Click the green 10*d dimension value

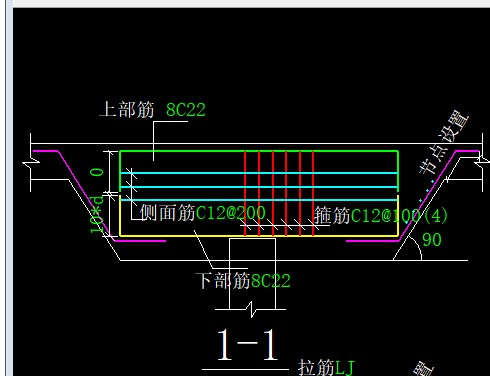click(97, 215)
